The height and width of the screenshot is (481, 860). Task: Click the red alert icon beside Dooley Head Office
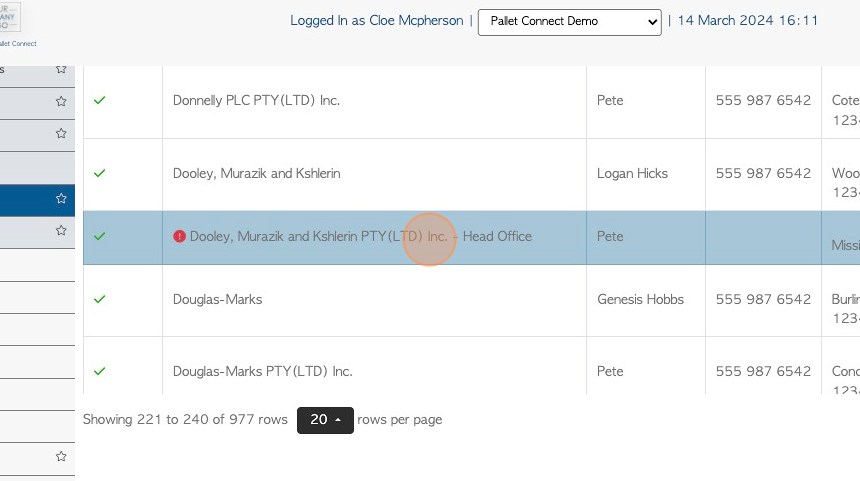coord(179,236)
